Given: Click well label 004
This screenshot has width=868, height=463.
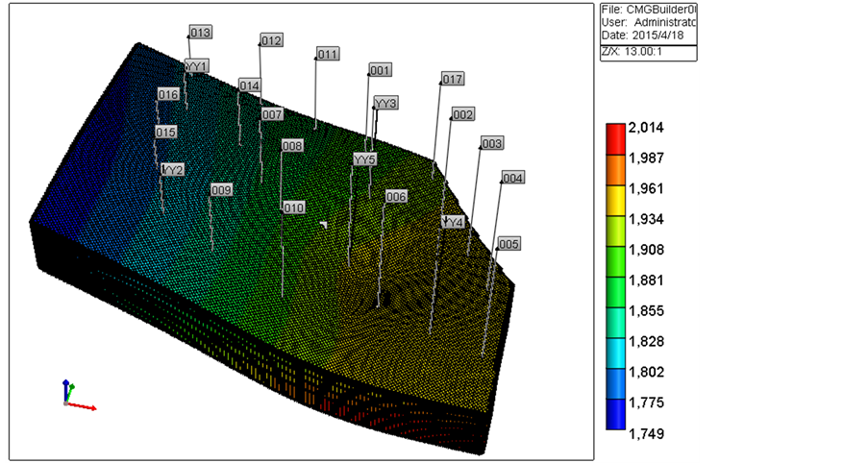Looking at the screenshot, I should 513,178.
